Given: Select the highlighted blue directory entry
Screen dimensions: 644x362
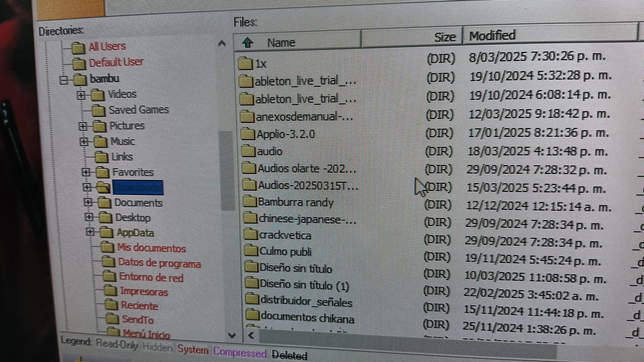Looking at the screenshot, I should click(138, 187).
